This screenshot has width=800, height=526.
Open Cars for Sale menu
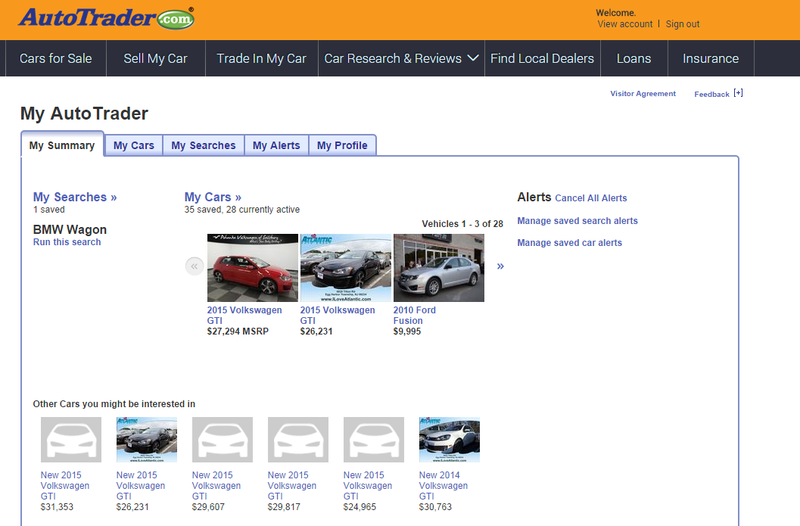(x=56, y=59)
